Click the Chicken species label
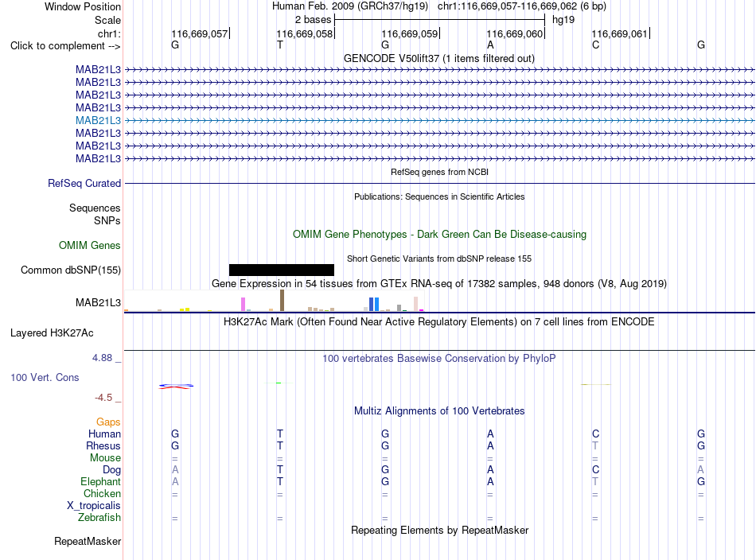The image size is (756, 560). coord(102,493)
